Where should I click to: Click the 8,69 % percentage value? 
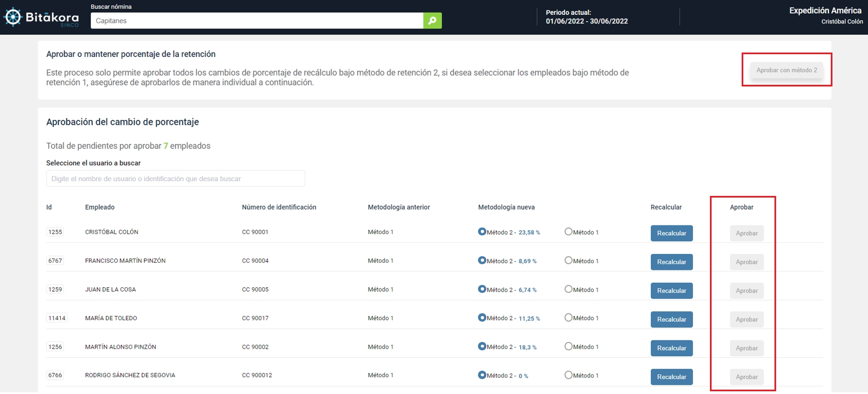[528, 261]
